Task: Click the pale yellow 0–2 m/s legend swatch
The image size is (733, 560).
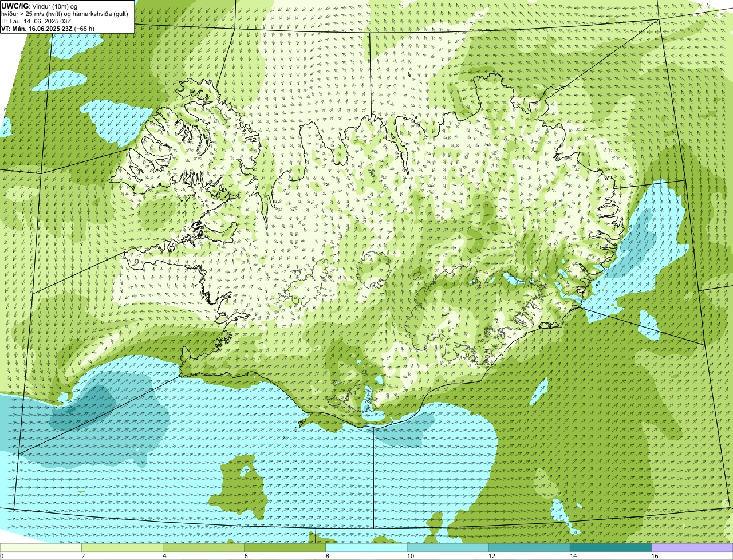Action: (x=41, y=547)
